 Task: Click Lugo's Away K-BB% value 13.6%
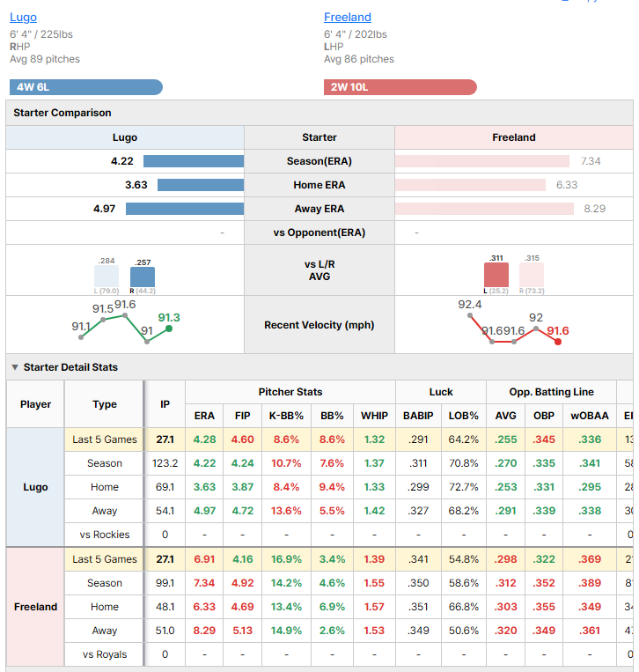(286, 511)
